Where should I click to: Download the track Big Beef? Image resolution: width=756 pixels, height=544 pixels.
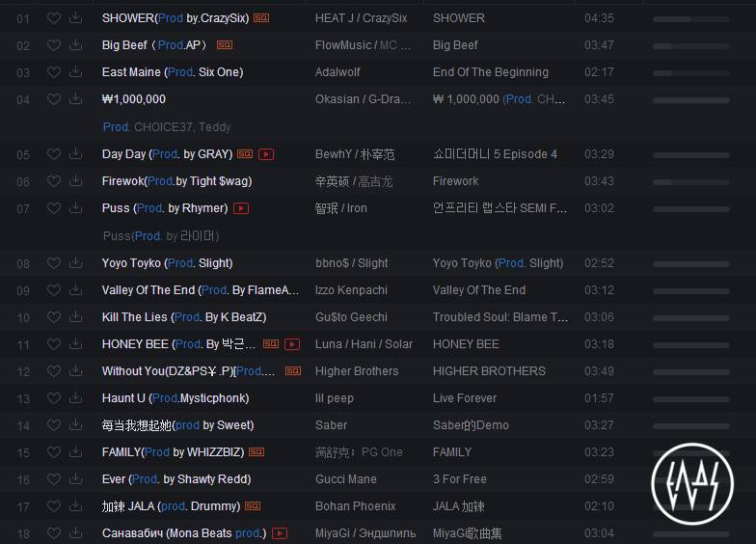(75, 44)
